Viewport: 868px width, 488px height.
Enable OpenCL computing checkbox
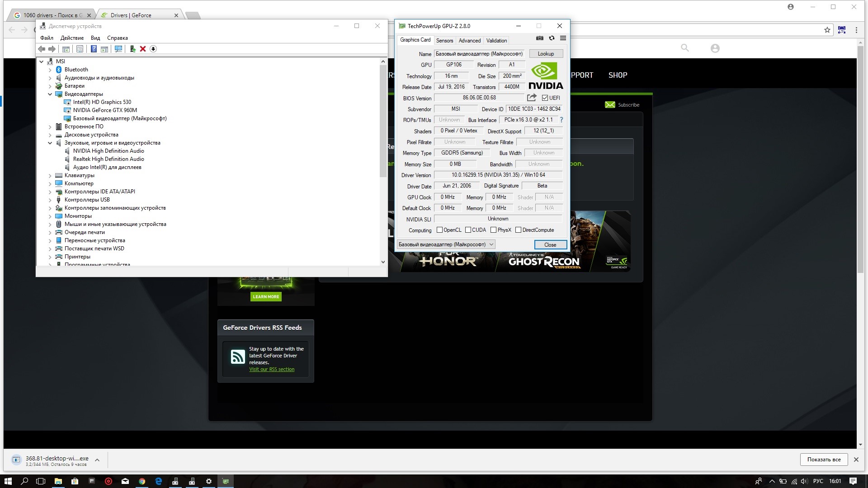[x=439, y=230]
